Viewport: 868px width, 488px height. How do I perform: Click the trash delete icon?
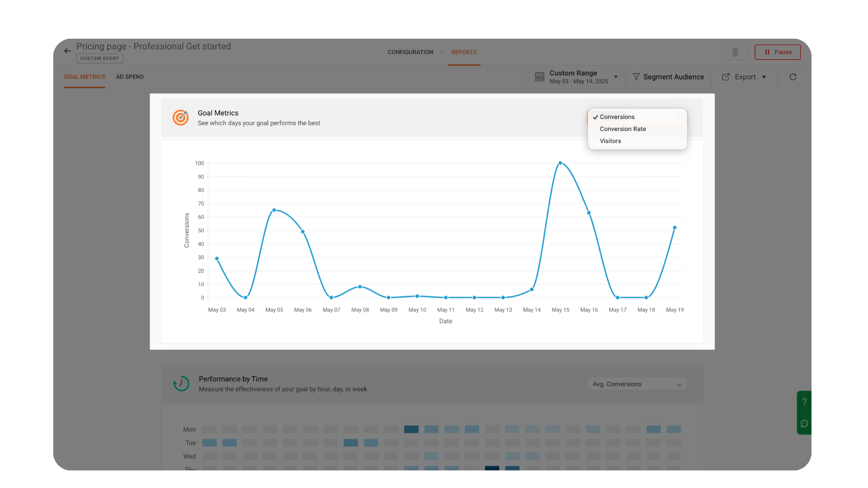point(735,52)
